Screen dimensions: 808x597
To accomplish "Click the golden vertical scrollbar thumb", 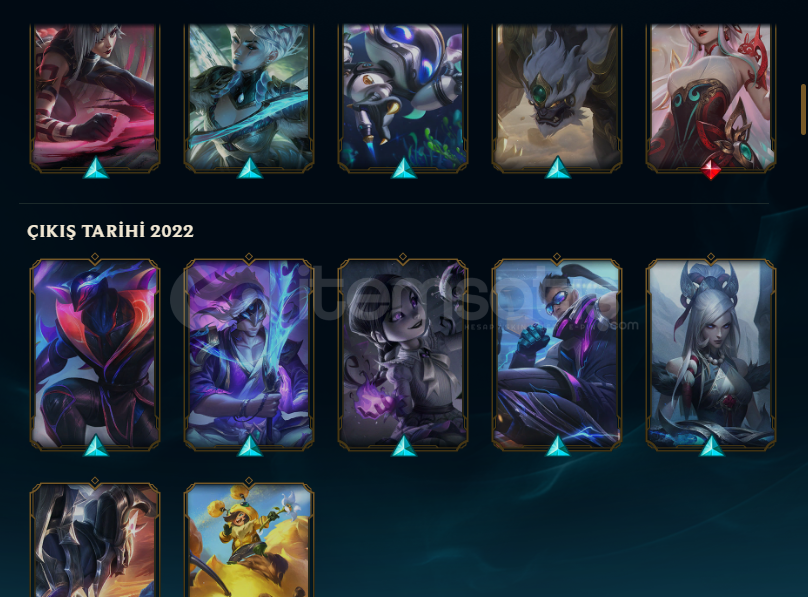I will pos(803,109).
